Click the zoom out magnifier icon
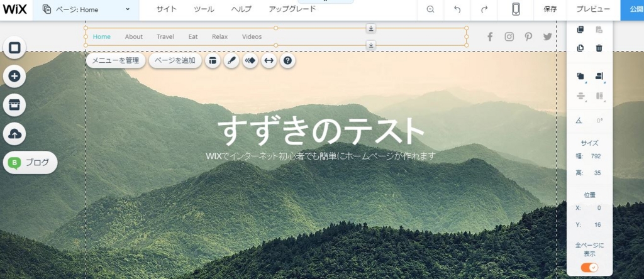644x279 pixels. [430, 9]
